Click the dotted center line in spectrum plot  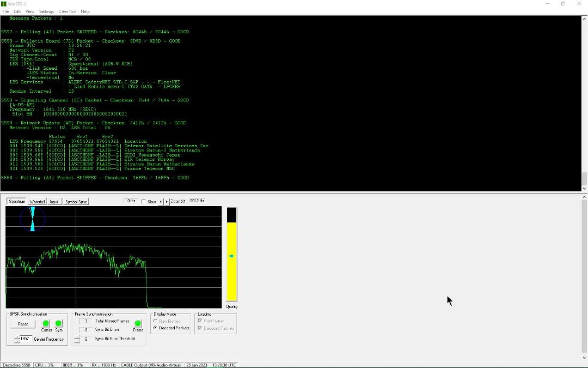pos(76,257)
